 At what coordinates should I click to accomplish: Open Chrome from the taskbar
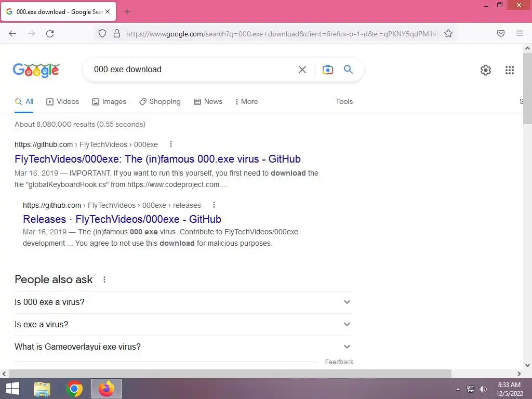click(74, 389)
